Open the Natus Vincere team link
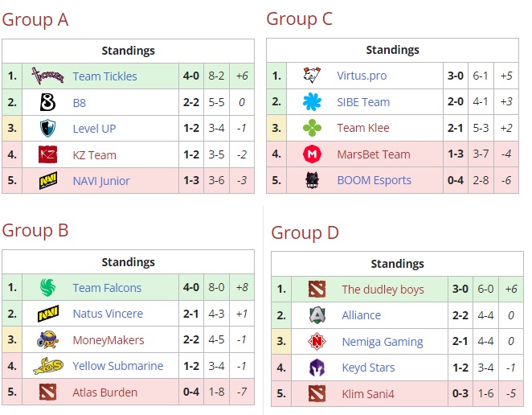 (x=108, y=314)
